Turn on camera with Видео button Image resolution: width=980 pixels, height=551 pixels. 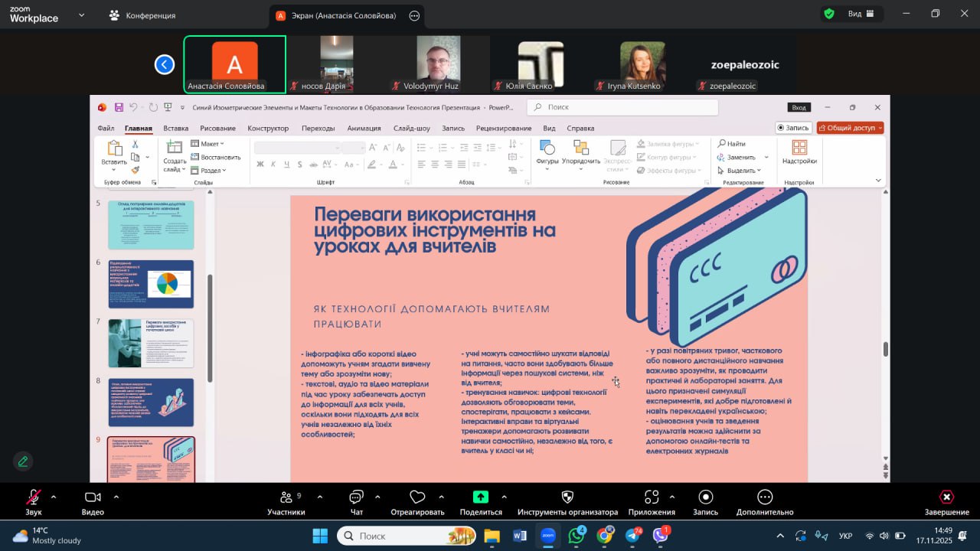click(x=93, y=498)
